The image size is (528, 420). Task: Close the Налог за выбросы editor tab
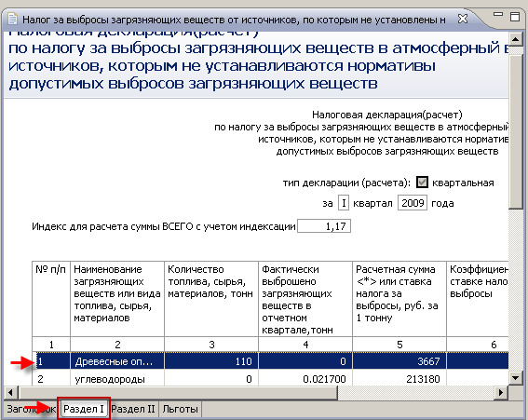point(463,19)
